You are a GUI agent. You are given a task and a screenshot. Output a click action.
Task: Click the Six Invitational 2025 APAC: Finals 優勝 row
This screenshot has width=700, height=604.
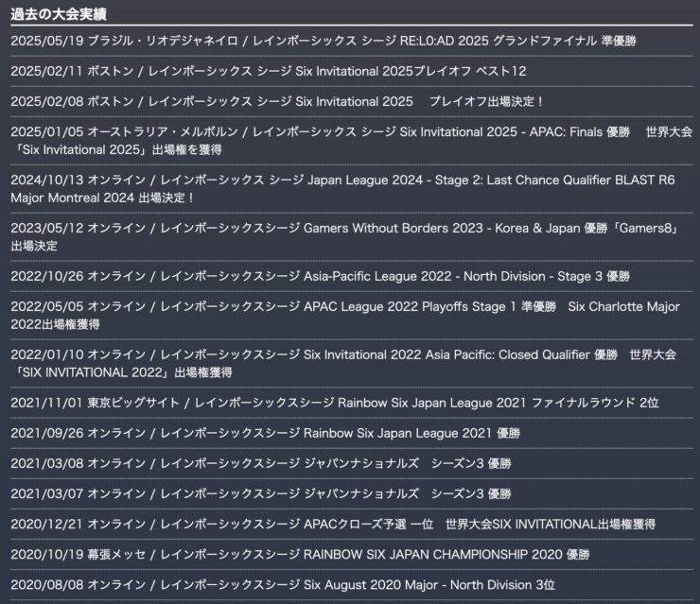[x=351, y=141]
